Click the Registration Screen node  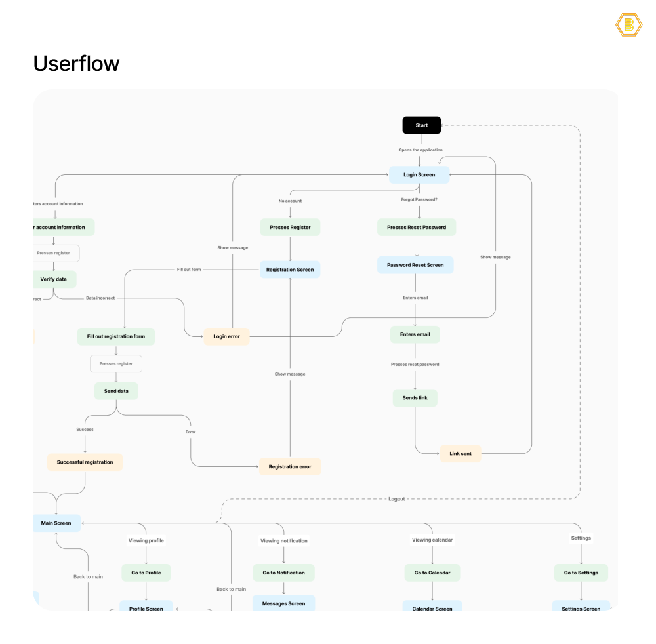coord(290,270)
